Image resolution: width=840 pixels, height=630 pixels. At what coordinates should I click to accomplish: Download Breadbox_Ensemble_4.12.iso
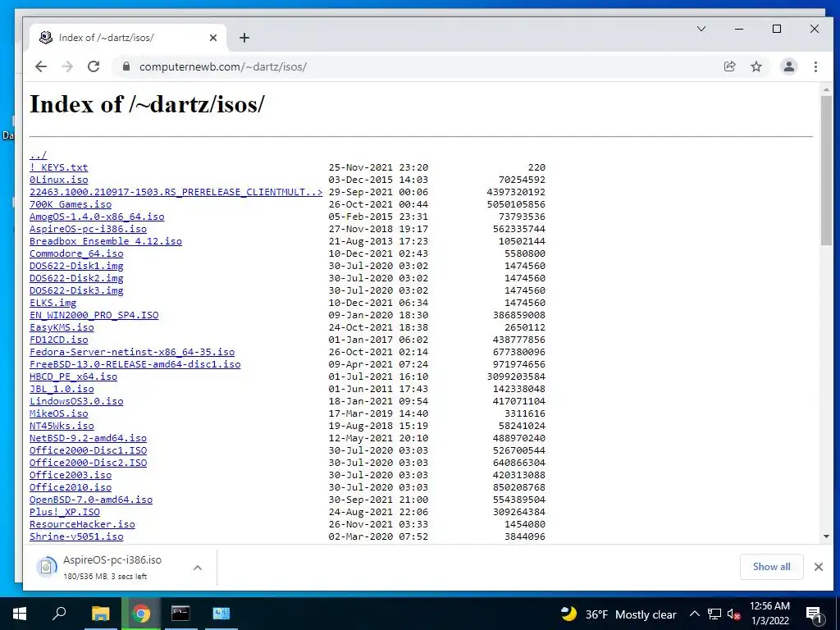106,242
